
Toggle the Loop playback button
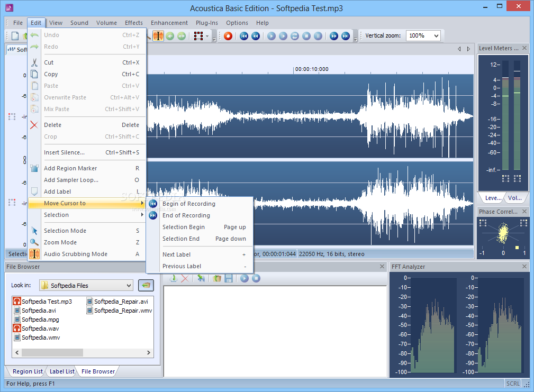[295, 36]
